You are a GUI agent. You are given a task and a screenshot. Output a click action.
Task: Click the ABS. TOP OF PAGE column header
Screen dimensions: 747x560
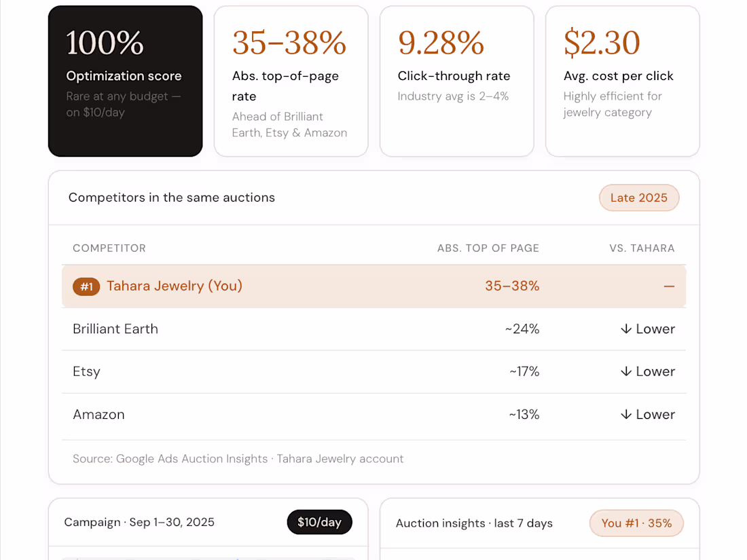point(488,248)
